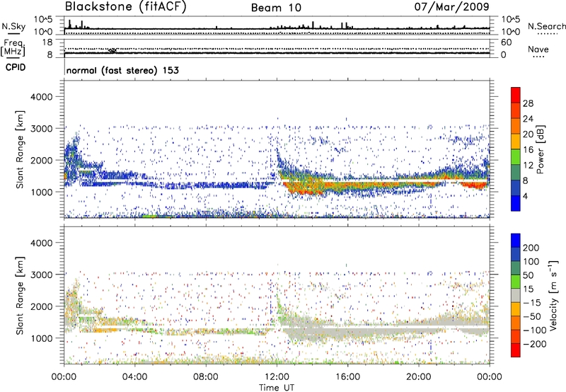Screen dimensions: 566x392
Task: Select the Beam 10 label
Action: (276, 8)
